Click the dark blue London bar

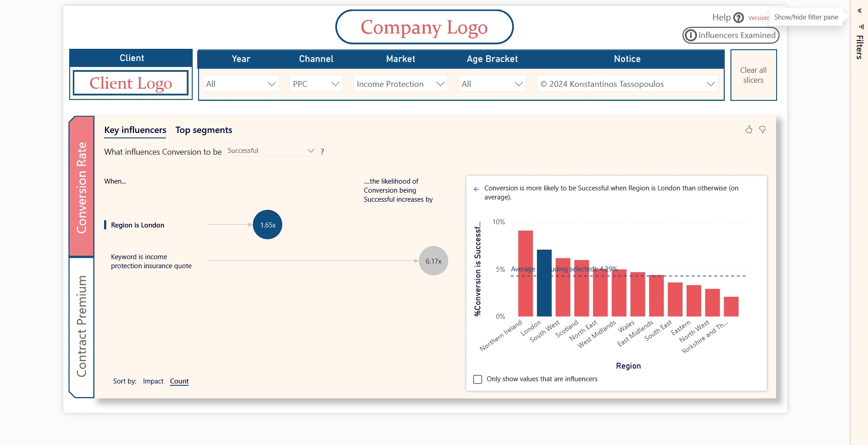544,283
